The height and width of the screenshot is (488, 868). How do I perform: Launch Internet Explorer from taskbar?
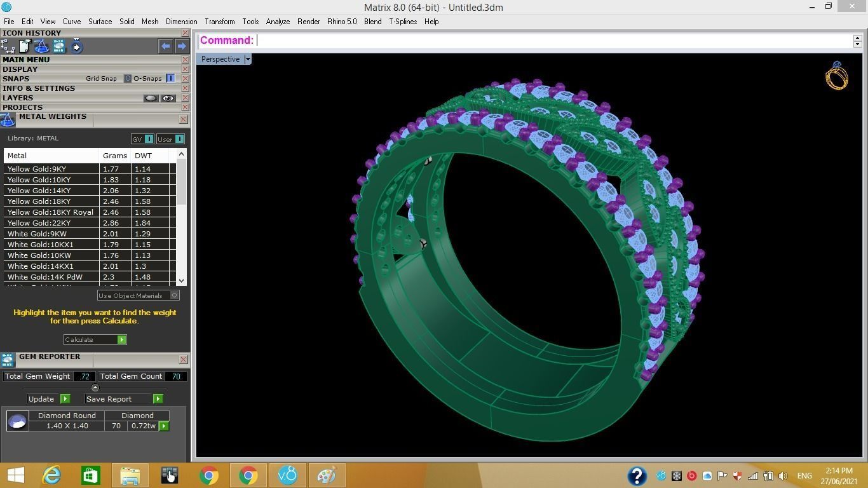51,475
